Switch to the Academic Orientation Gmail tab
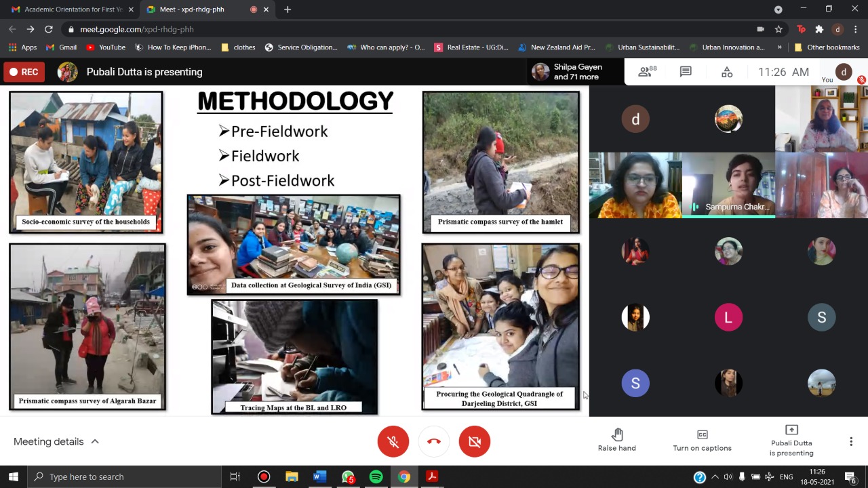 click(66, 9)
